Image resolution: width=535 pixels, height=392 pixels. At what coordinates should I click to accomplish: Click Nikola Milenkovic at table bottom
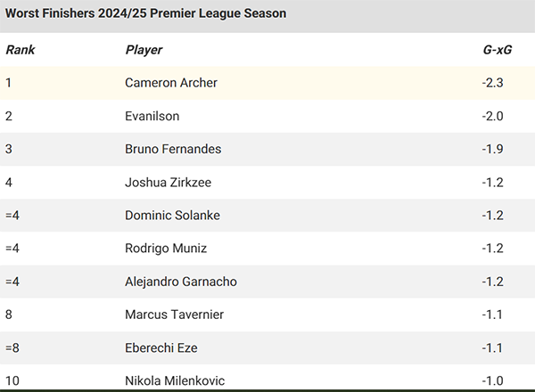click(x=175, y=381)
